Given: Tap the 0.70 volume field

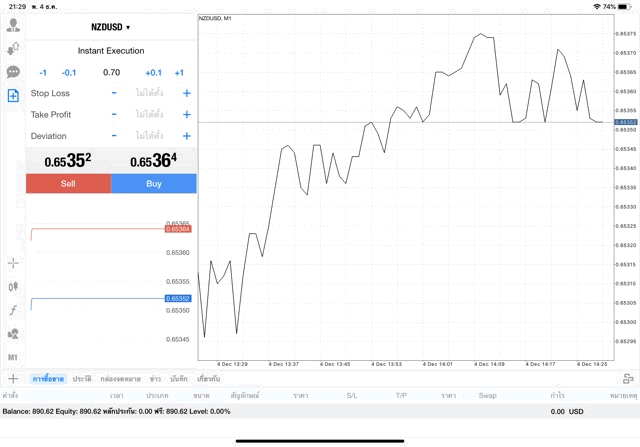Looking at the screenshot, I should tap(111, 73).
